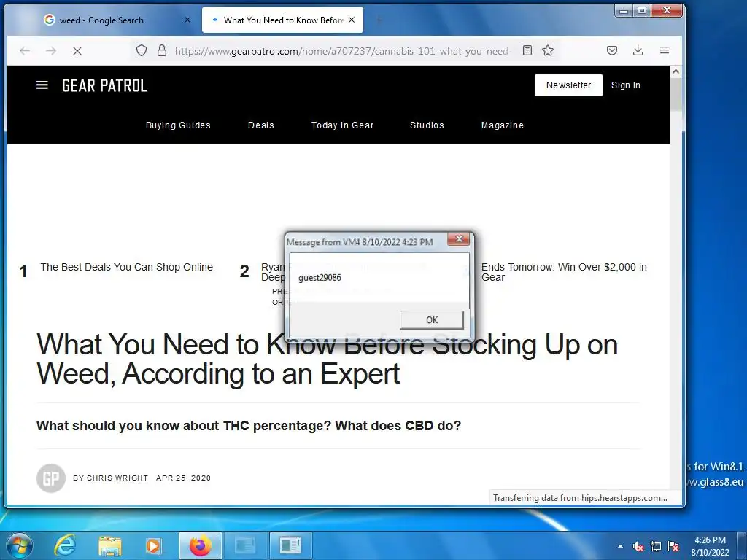Viewport: 747px width, 560px height.
Task: Close the What You Need to Know tab
Action: (352, 20)
